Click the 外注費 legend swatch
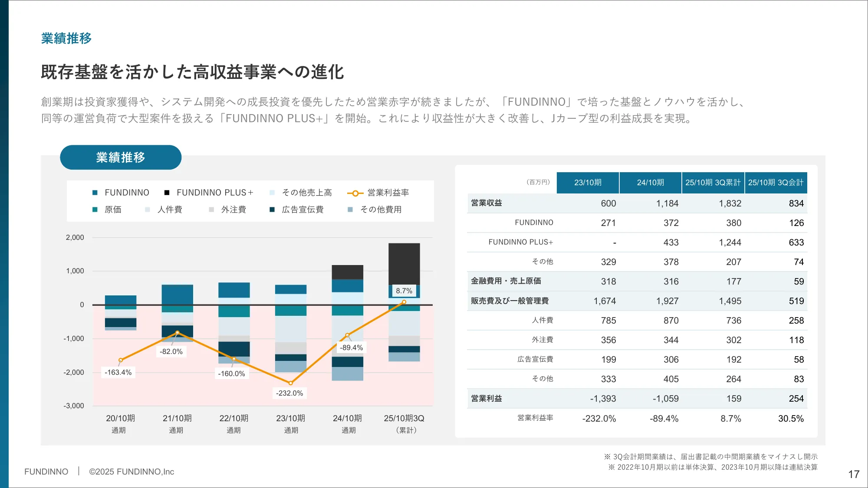The width and height of the screenshot is (868, 488). 211,210
